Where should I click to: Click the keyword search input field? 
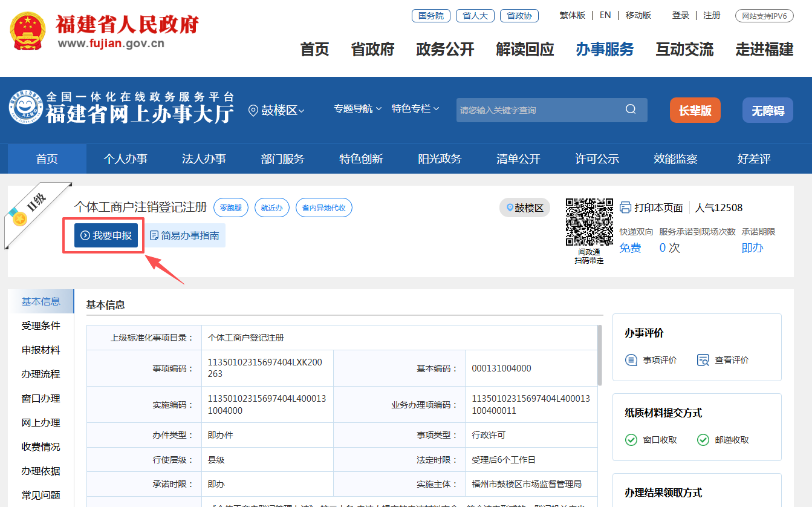[538, 110]
